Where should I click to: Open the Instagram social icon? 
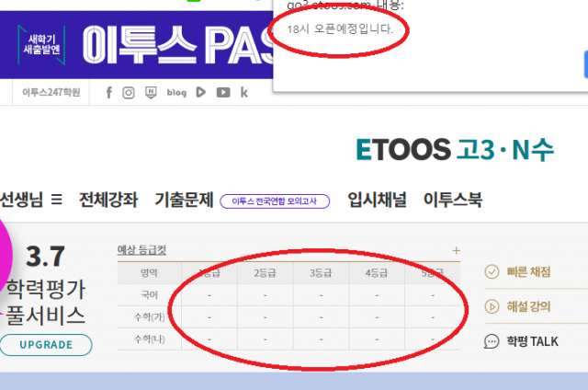point(129,92)
